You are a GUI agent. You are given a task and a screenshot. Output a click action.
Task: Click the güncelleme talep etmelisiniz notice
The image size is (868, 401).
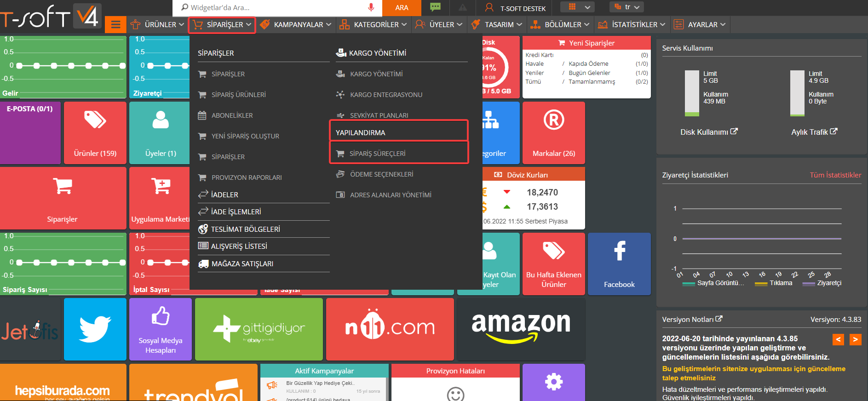click(753, 373)
